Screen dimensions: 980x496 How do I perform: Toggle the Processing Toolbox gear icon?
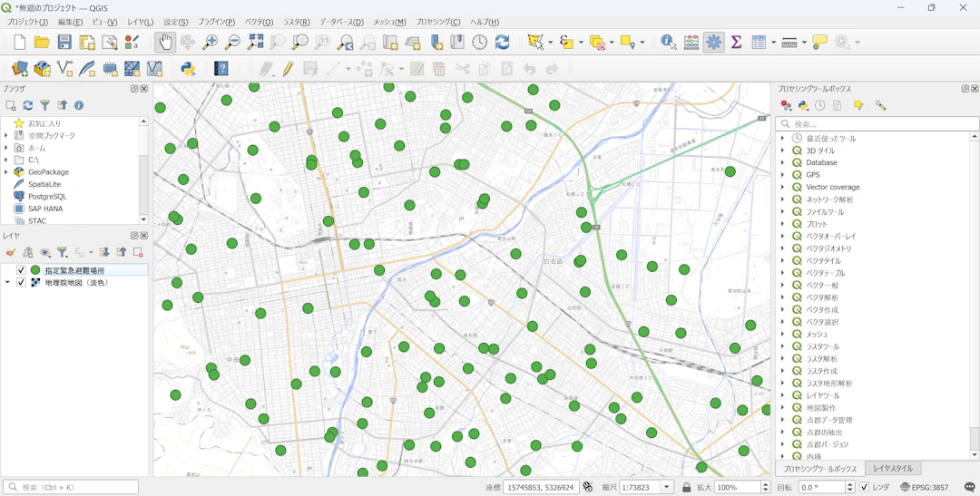click(x=714, y=42)
